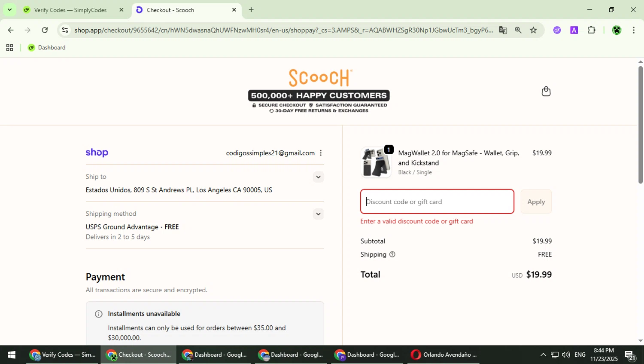644x364 pixels.
Task: Open Chrome's three-dot menu
Action: [634, 30]
